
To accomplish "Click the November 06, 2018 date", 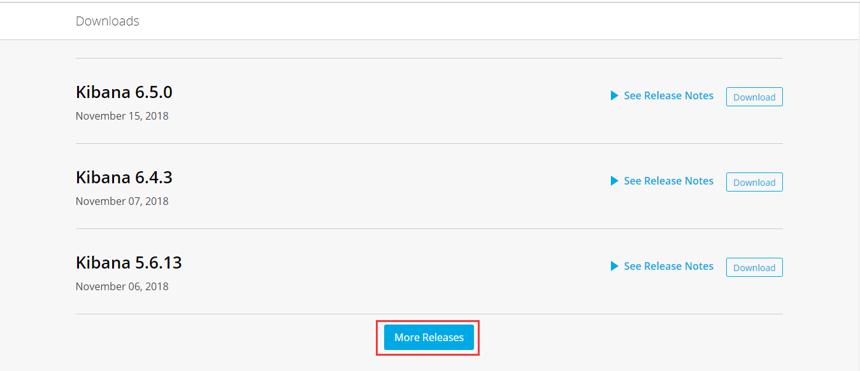I will pos(122,286).
